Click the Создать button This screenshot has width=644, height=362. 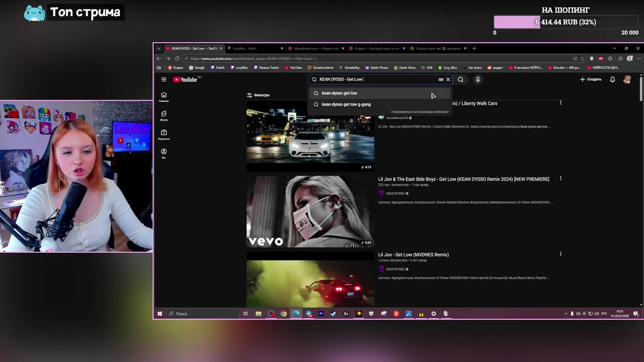591,79
